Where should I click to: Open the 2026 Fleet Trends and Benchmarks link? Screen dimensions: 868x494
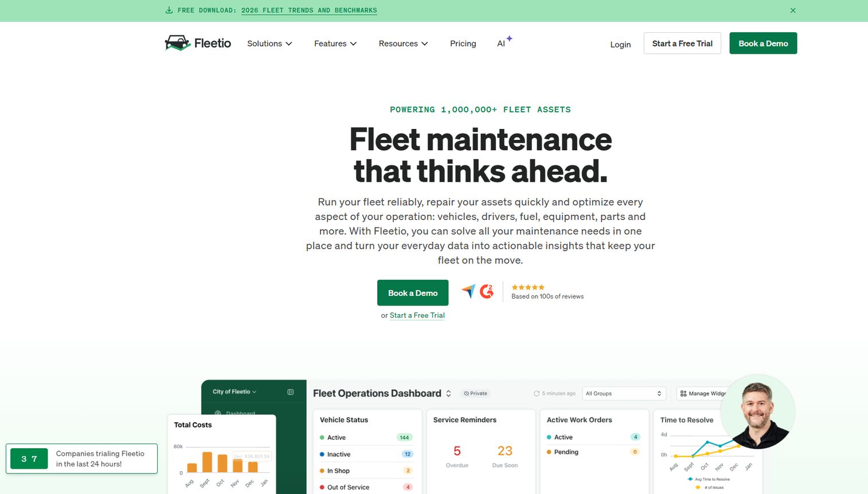[309, 10]
